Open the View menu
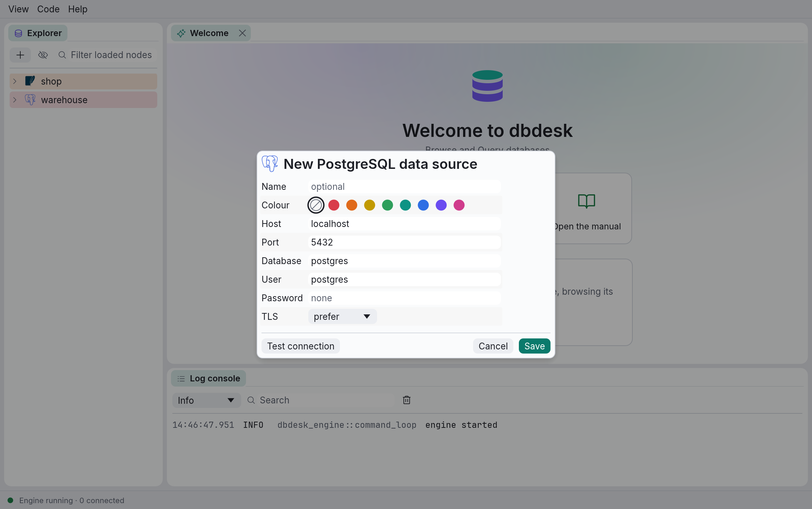Viewport: 812px width, 509px height. pyautogui.click(x=19, y=9)
